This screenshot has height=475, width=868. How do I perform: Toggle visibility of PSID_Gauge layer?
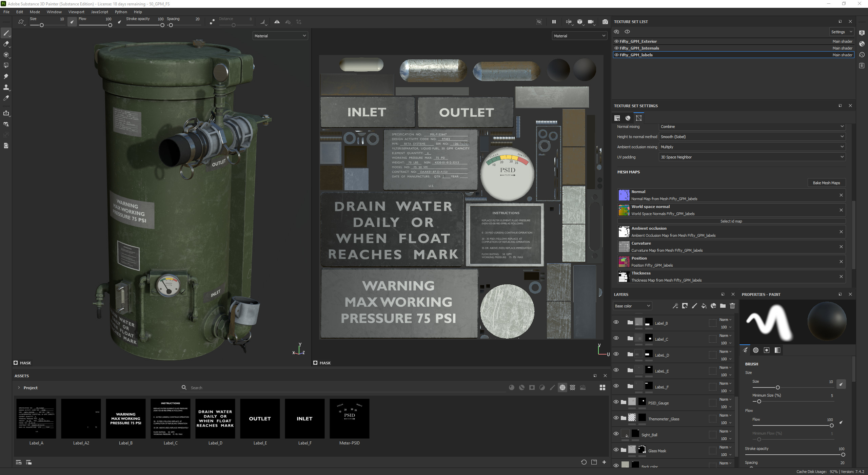click(616, 402)
